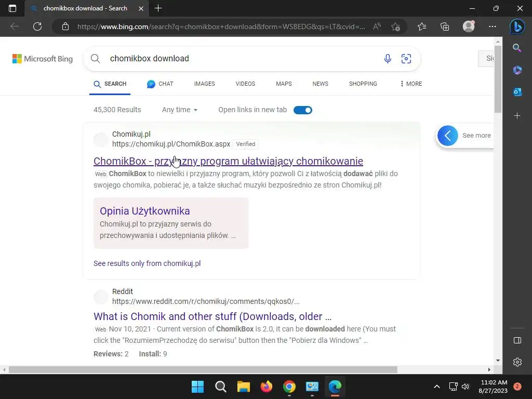Switch to the MAPS tab
532x399 pixels.
click(284, 84)
